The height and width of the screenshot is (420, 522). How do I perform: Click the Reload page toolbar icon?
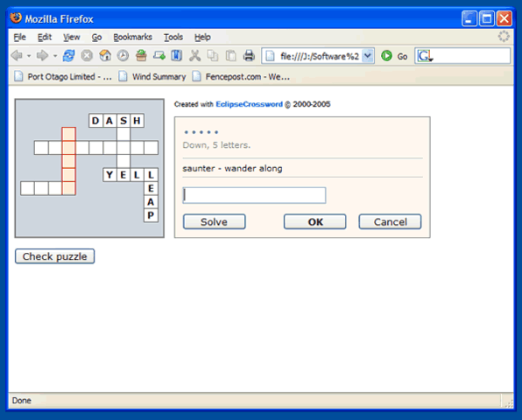point(68,55)
